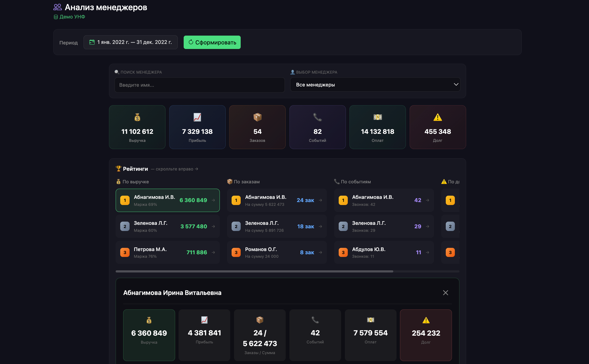Click the managers analysis page header icon

coord(58,7)
